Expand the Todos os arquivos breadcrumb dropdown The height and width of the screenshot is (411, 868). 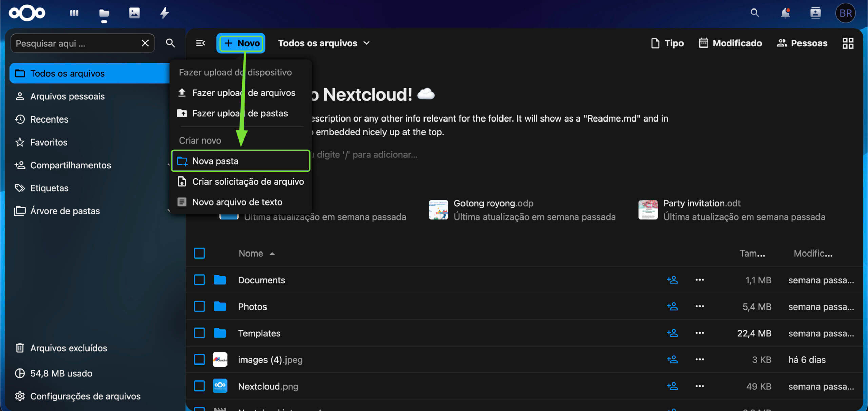[324, 43]
